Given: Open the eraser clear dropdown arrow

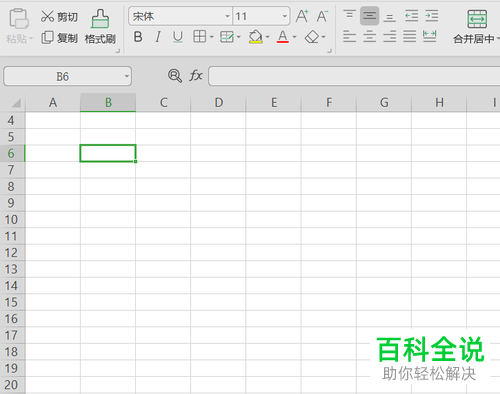Looking at the screenshot, I should pyautogui.click(x=323, y=37).
